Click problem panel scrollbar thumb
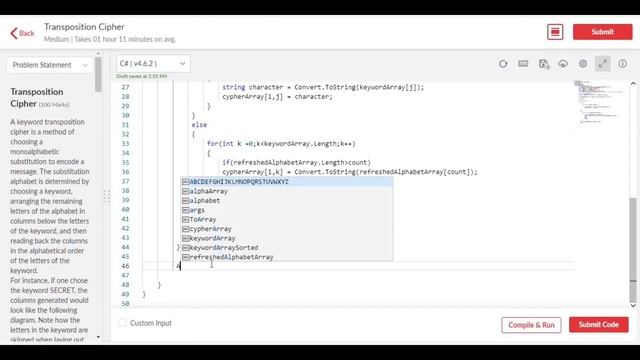This screenshot has height=360, width=640. pyautogui.click(x=98, y=74)
